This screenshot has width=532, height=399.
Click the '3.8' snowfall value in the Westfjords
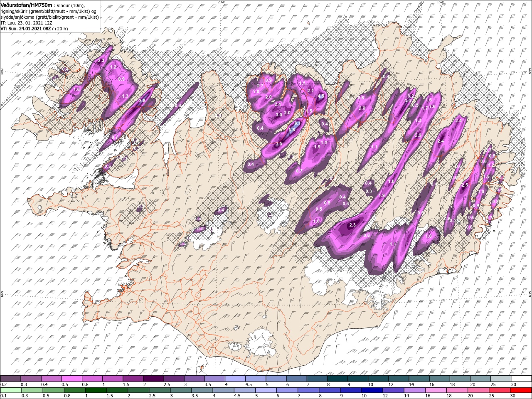142,101
